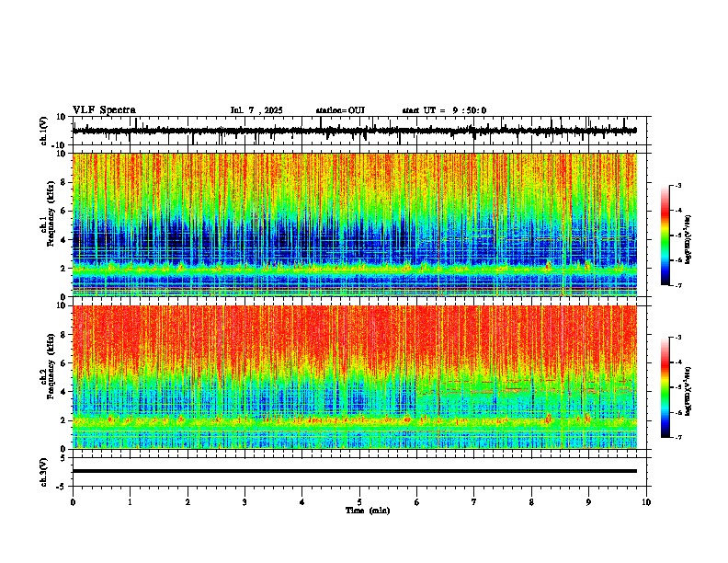The image size is (728, 563).
Task: Click the ch.1 voltage waveform trace
Action: (354, 131)
